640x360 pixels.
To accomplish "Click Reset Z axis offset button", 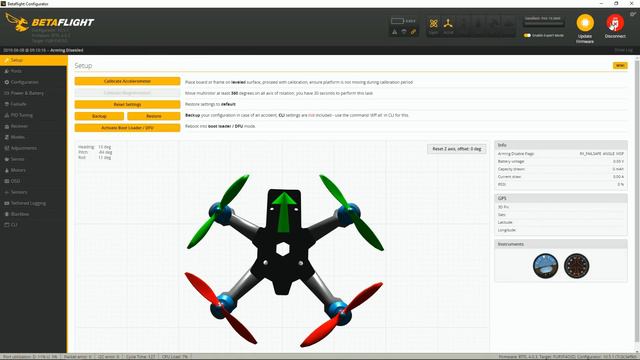I will point(457,149).
